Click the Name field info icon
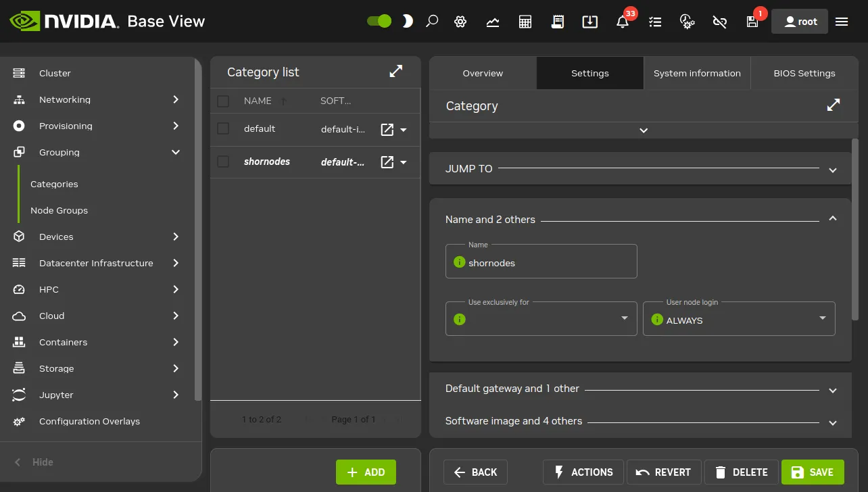This screenshot has width=868, height=492. click(460, 262)
